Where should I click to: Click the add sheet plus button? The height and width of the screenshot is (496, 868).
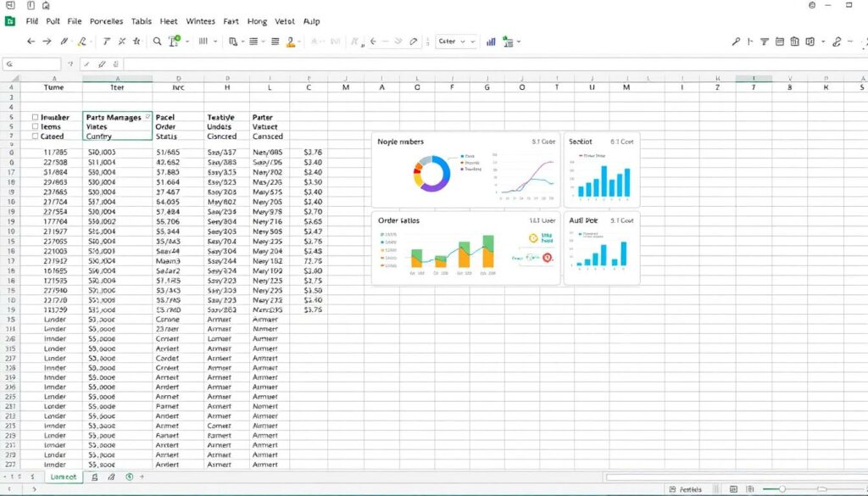pyautogui.click(x=142, y=476)
